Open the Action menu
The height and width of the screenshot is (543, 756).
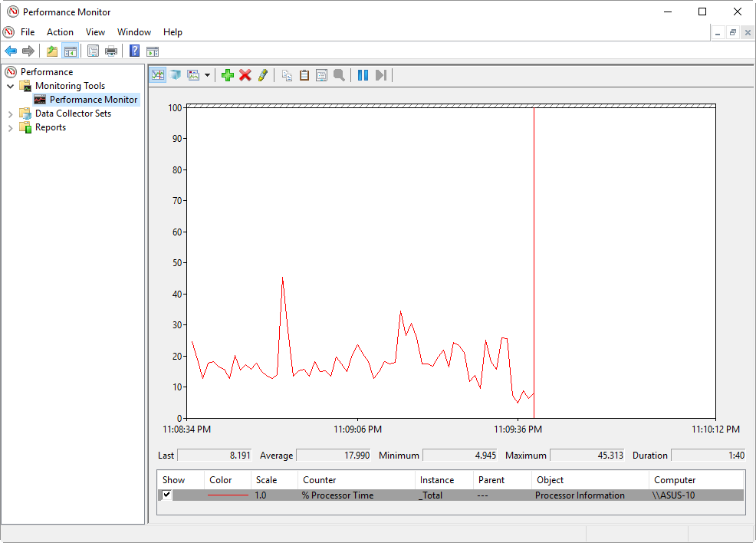(x=60, y=32)
